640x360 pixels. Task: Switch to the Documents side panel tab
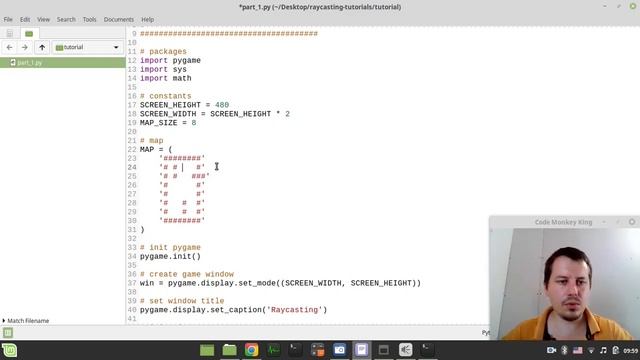point(10,33)
